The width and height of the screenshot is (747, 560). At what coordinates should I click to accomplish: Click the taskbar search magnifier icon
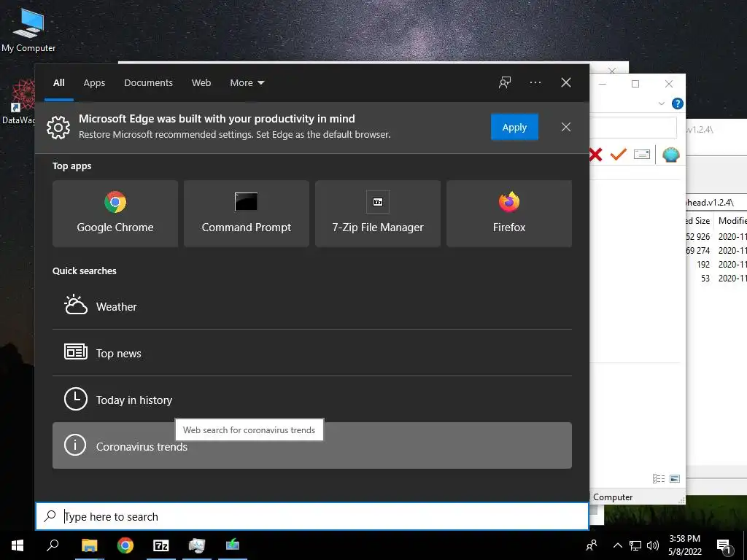53,545
